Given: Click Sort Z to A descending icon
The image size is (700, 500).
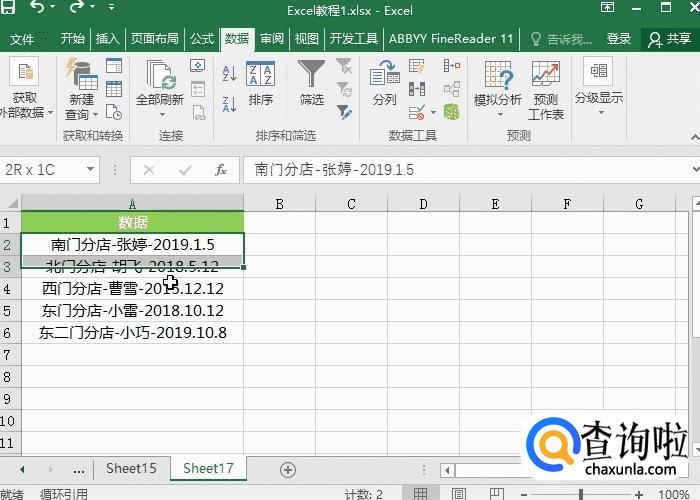Looking at the screenshot, I should (x=228, y=98).
